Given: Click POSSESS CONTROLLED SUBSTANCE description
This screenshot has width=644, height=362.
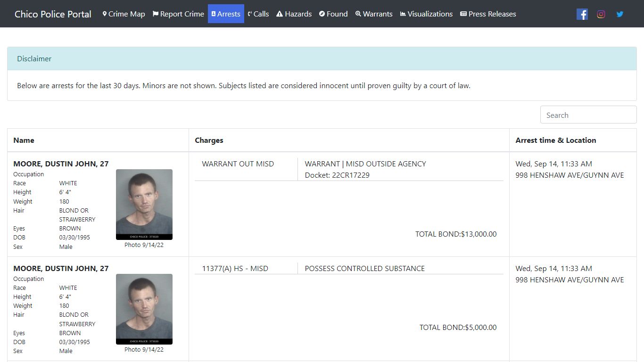Looking at the screenshot, I should coord(365,268).
